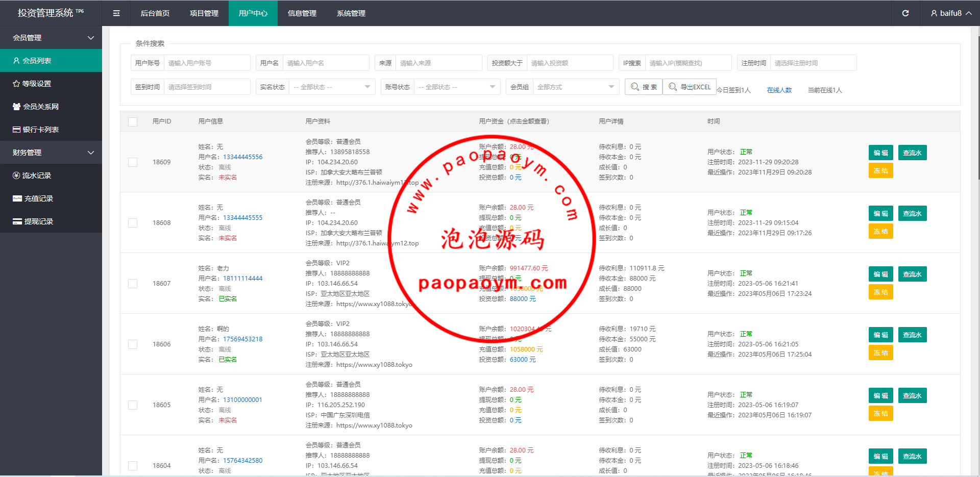Open 银行卡列表 in the sidebar
Viewport: 980px width, 477px height.
(51, 130)
